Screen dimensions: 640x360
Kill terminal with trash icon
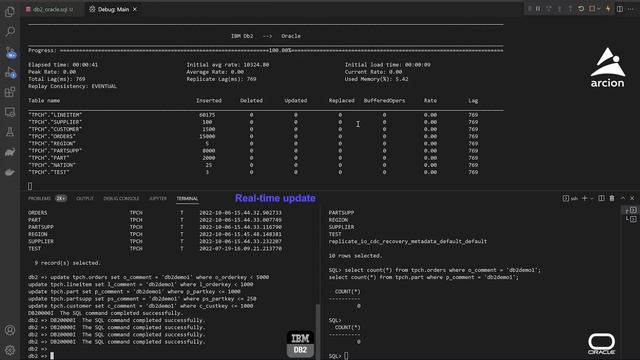[612, 198]
